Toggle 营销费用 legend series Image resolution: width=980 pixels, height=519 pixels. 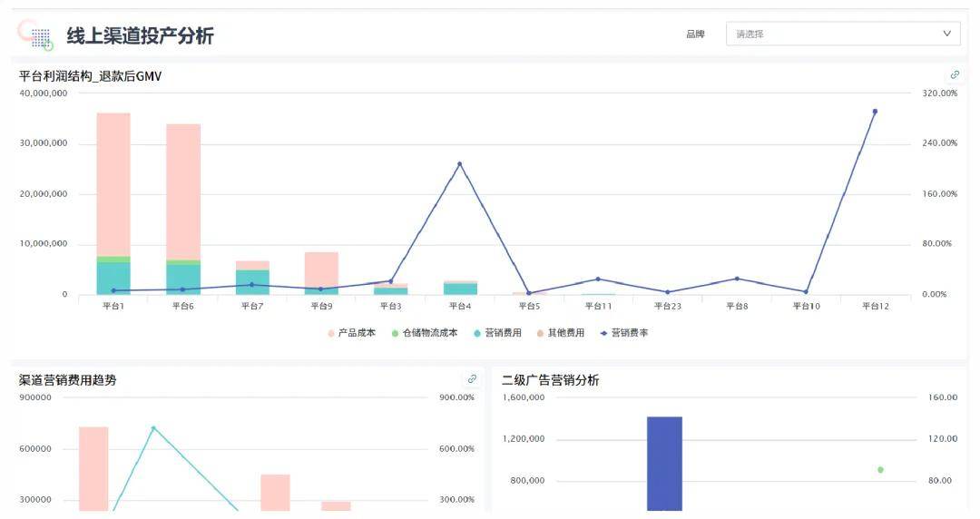(x=497, y=333)
